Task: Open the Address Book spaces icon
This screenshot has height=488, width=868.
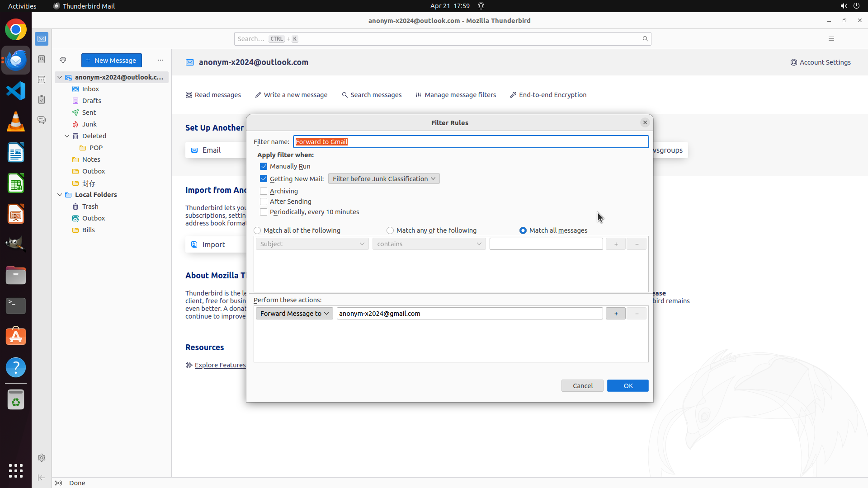Action: pos(42,59)
